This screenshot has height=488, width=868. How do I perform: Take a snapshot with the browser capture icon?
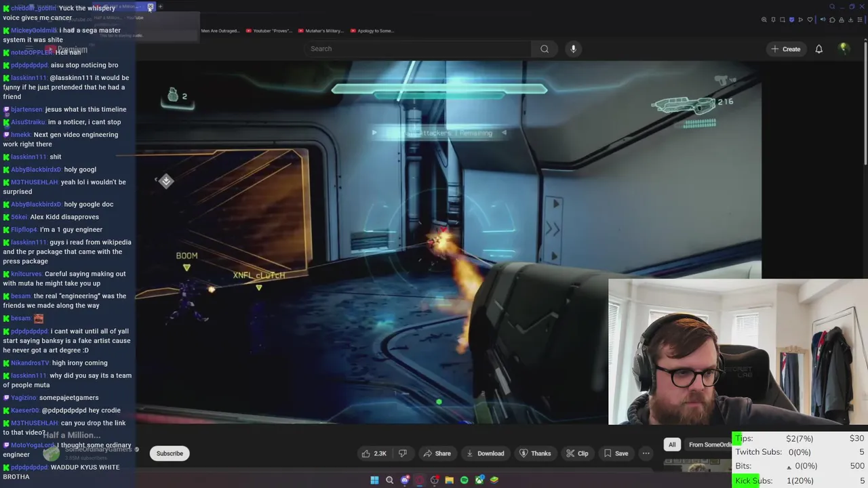coord(783,20)
